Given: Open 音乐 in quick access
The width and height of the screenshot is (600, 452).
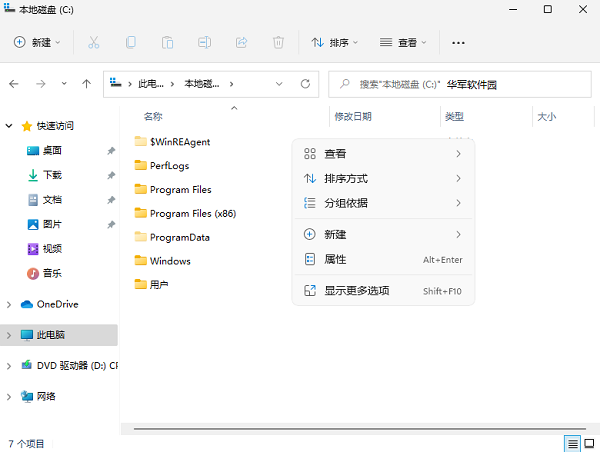Looking at the screenshot, I should [x=52, y=273].
